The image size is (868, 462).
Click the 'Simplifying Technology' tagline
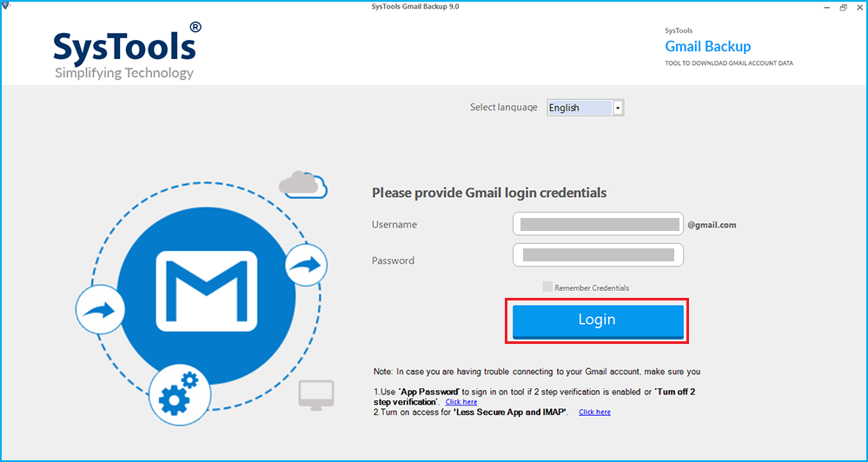(124, 73)
